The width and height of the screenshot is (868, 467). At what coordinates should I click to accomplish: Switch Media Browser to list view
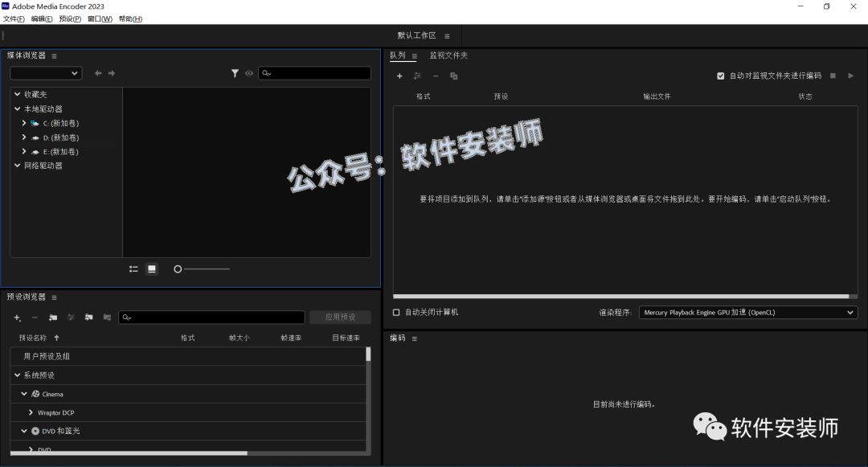[x=133, y=269]
